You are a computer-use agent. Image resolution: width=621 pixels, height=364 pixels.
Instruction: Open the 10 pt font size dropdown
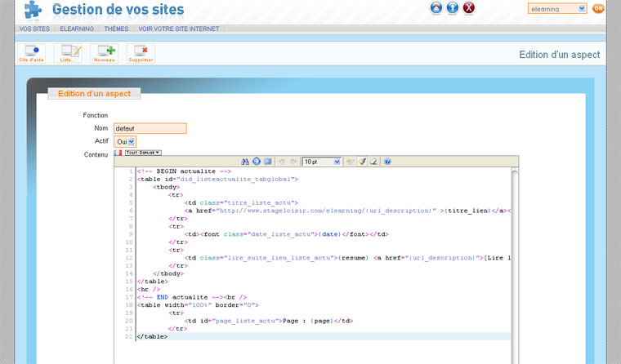322,162
